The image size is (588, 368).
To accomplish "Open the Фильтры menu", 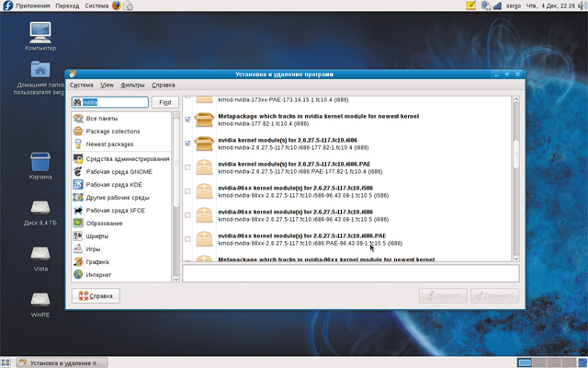I will click(x=132, y=85).
